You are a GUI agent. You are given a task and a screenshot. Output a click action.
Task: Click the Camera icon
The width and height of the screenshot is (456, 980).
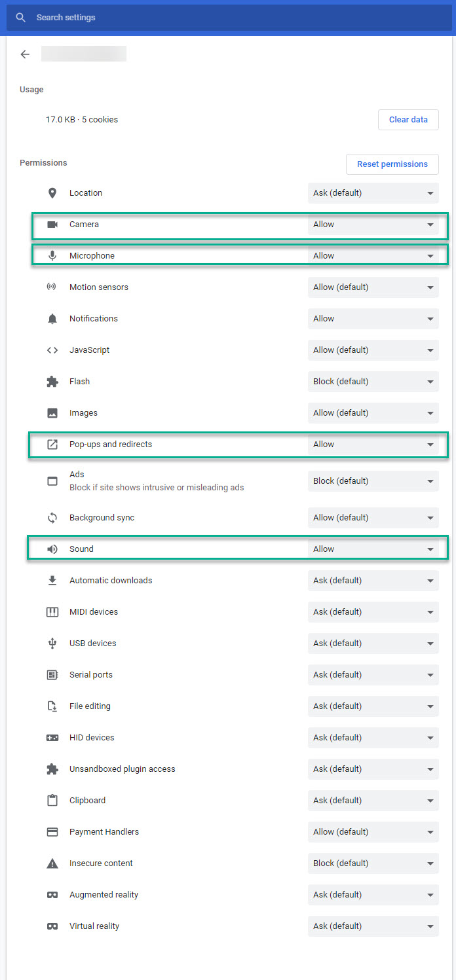pyautogui.click(x=52, y=224)
